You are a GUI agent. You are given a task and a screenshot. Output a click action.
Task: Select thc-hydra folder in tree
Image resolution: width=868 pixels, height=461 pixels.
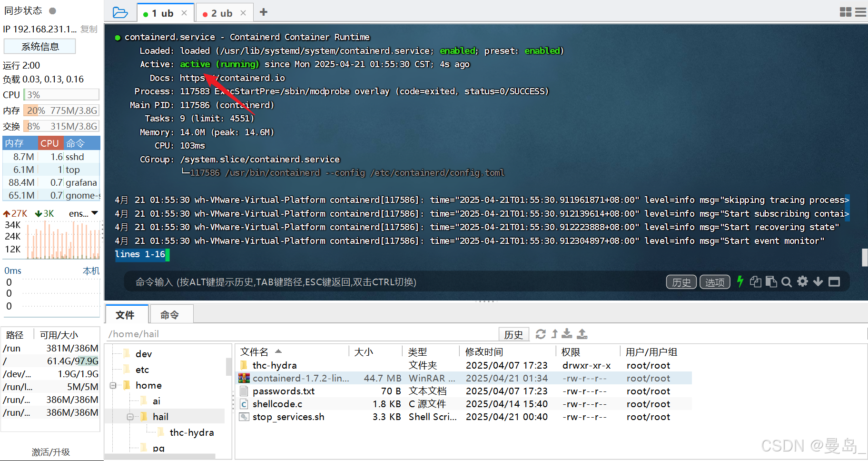coord(191,432)
